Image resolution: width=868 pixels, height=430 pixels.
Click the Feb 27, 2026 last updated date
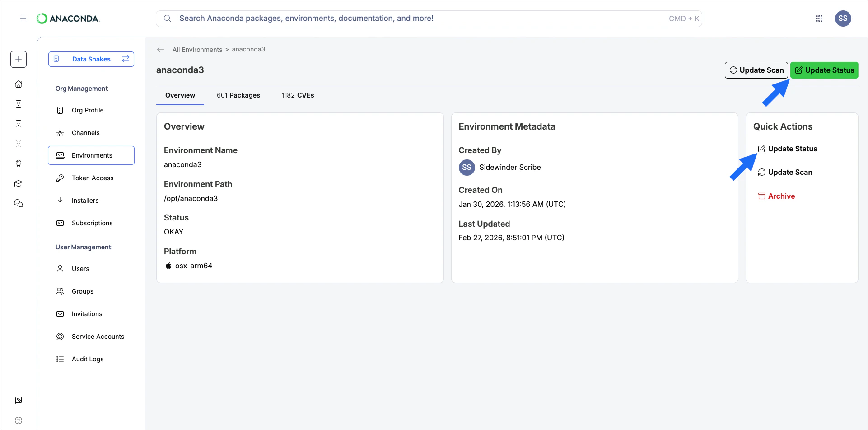click(512, 238)
